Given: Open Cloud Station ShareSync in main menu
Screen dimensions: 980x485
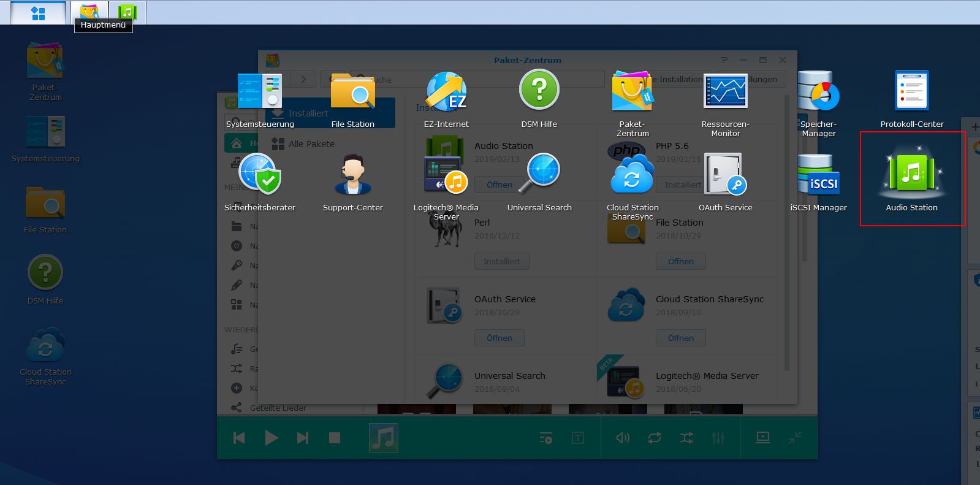Looking at the screenshot, I should (632, 187).
